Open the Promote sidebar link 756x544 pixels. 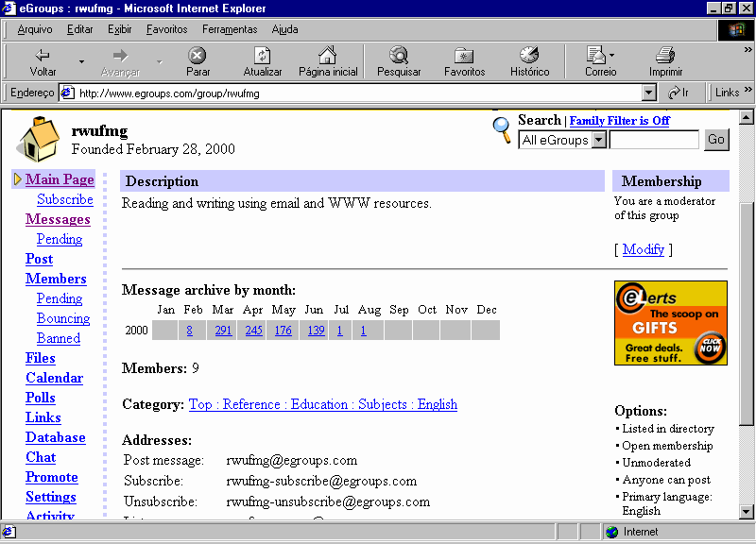pyautogui.click(x=52, y=477)
